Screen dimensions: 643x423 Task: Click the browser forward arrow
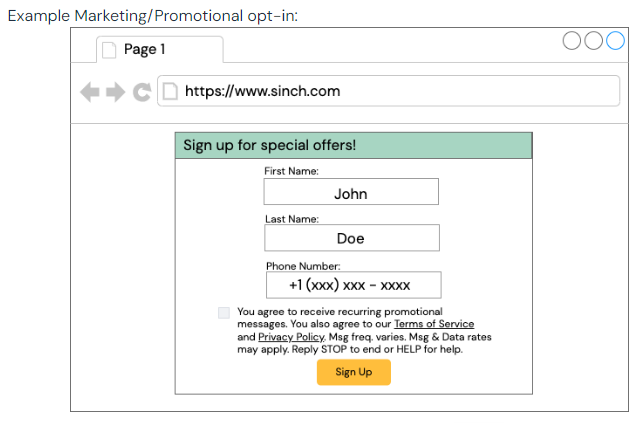coord(116,91)
